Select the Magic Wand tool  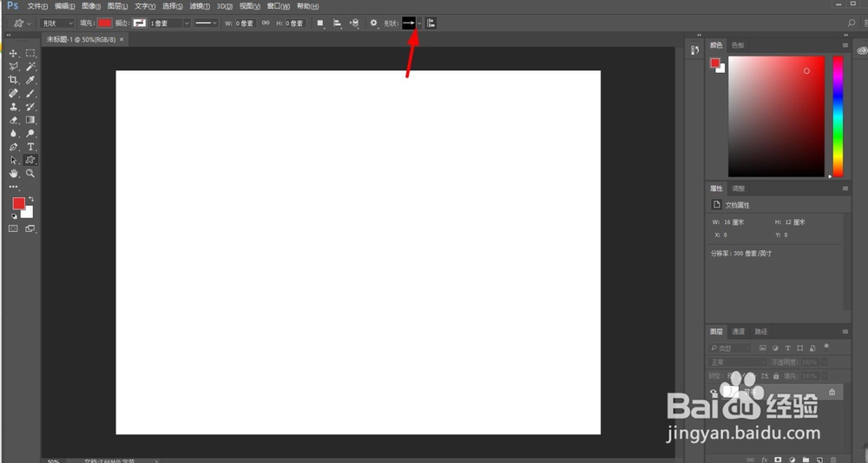(30, 67)
